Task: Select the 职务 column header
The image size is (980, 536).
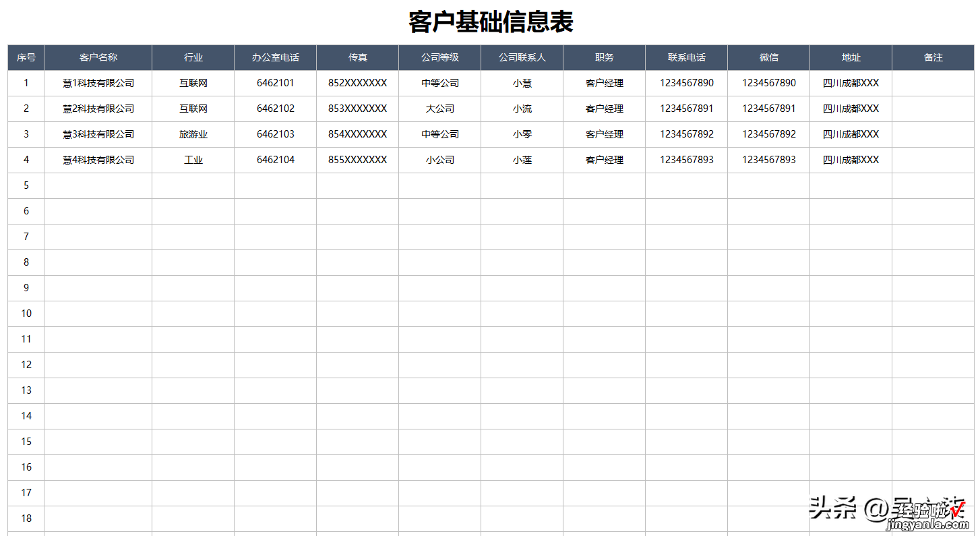Action: [605, 57]
